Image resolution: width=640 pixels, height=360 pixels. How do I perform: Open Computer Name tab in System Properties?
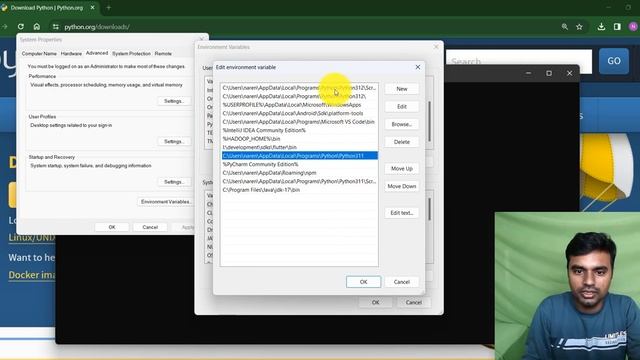pos(39,53)
